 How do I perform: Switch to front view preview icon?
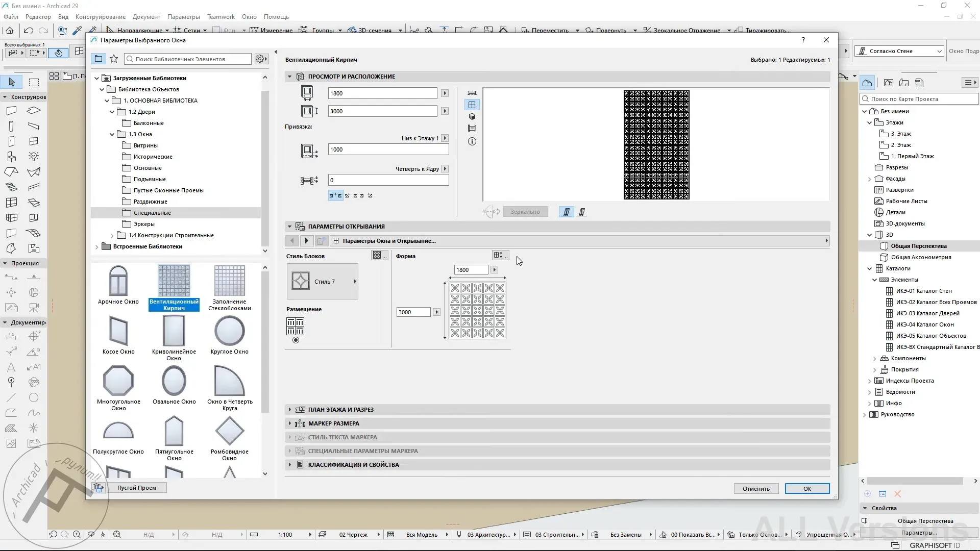click(x=472, y=105)
